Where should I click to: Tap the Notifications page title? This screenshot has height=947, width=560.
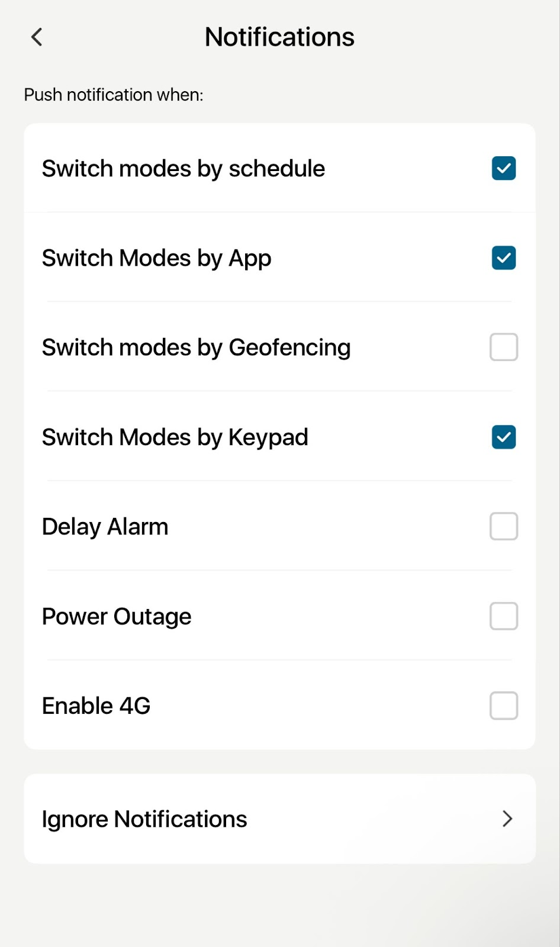coord(279,37)
